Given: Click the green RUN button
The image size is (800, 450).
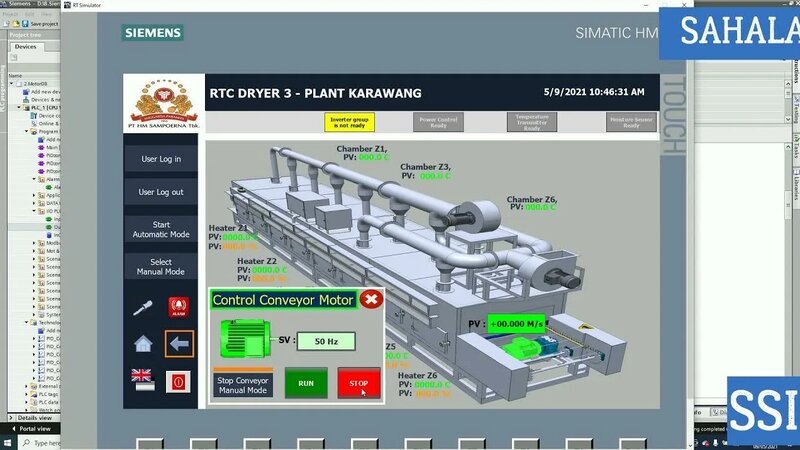Looking at the screenshot, I should point(306,383).
